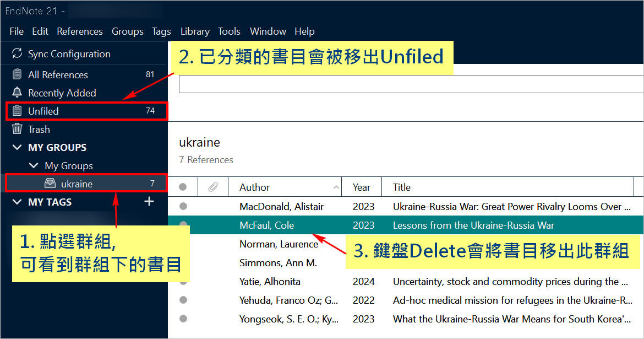Click the All References clipboard icon

[17, 74]
